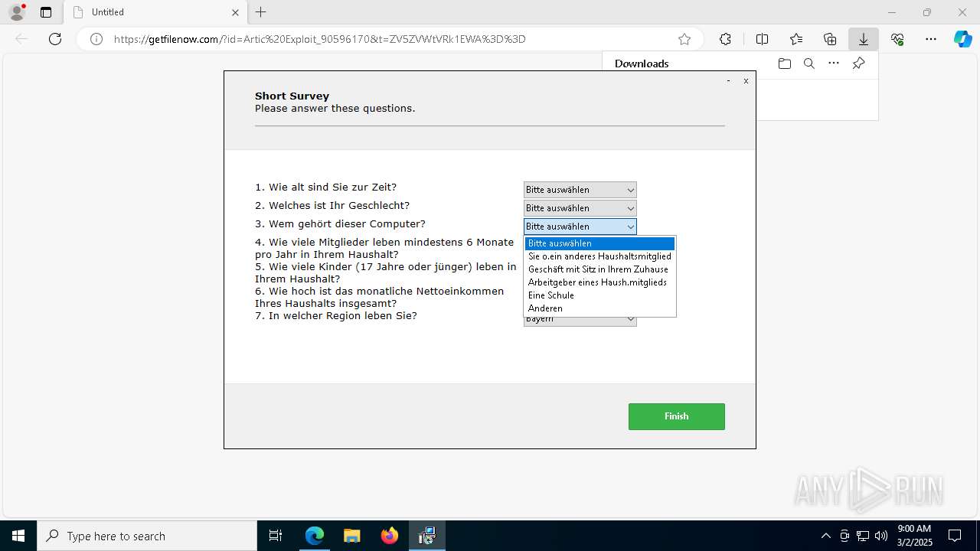Choose 'Arbeitgeber eines Haush.mitglieds' option
This screenshot has width=980, height=551.
(x=599, y=282)
